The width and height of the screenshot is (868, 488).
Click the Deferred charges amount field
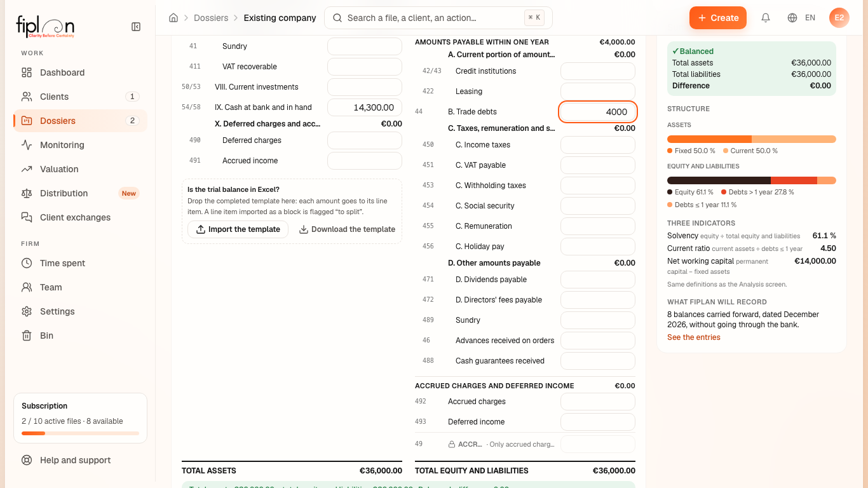pyautogui.click(x=365, y=140)
